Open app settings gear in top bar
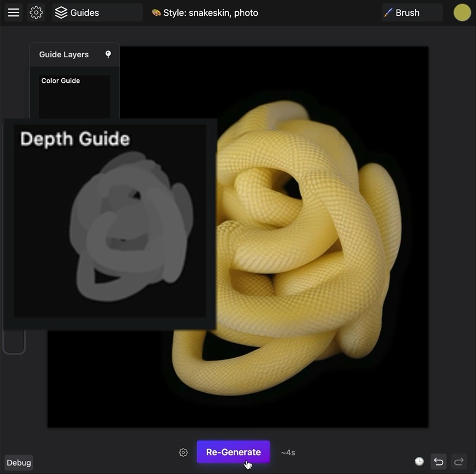Image resolution: width=476 pixels, height=474 pixels. pos(36,12)
